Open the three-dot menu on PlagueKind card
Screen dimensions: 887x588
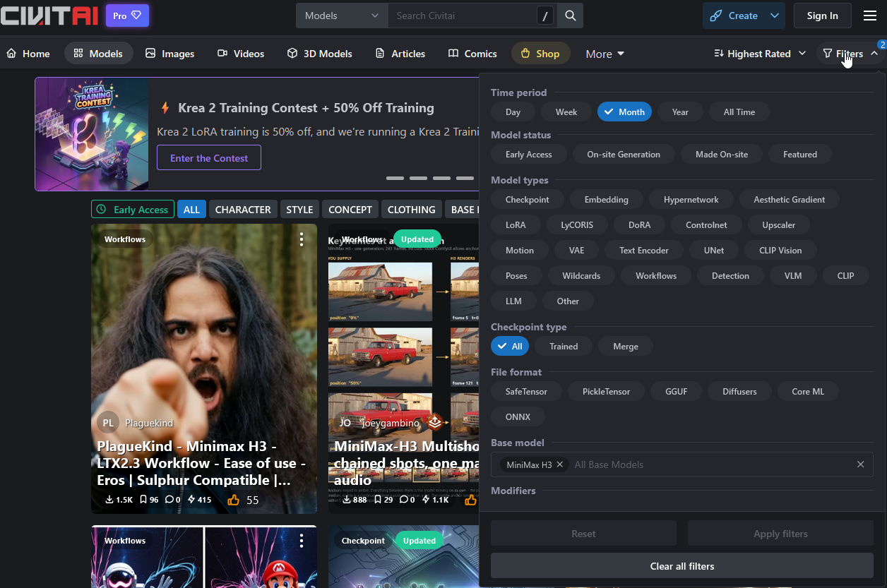[302, 239]
